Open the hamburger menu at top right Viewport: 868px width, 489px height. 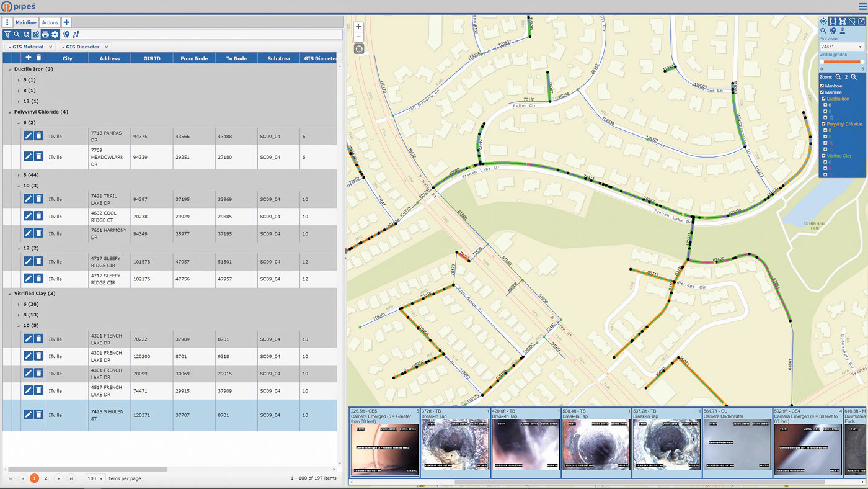(862, 6)
